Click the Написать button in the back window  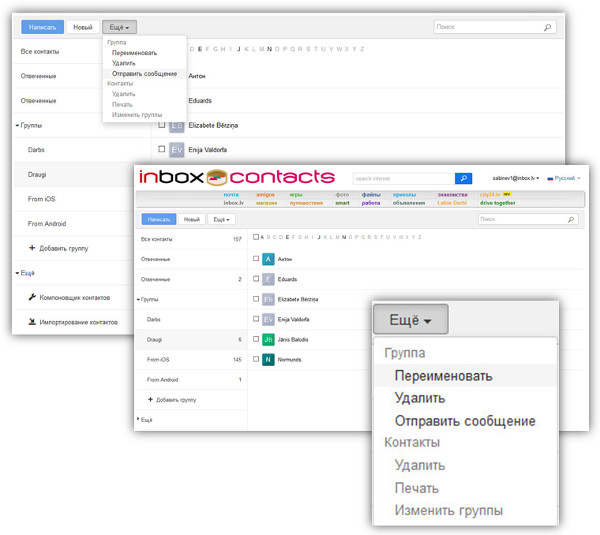42,27
